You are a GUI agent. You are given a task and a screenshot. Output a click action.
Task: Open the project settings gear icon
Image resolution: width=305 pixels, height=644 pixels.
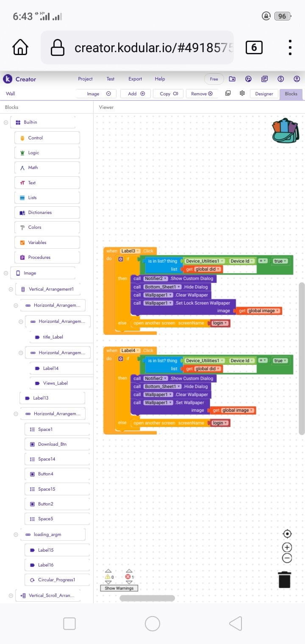click(242, 93)
